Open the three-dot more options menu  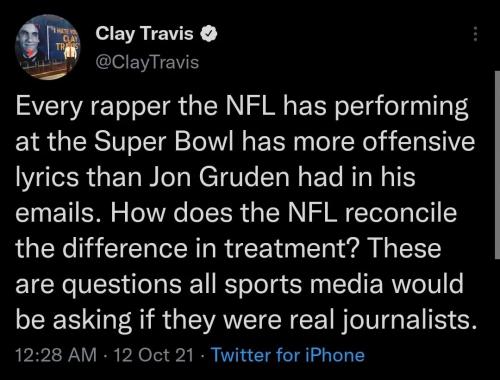pyautogui.click(x=476, y=34)
